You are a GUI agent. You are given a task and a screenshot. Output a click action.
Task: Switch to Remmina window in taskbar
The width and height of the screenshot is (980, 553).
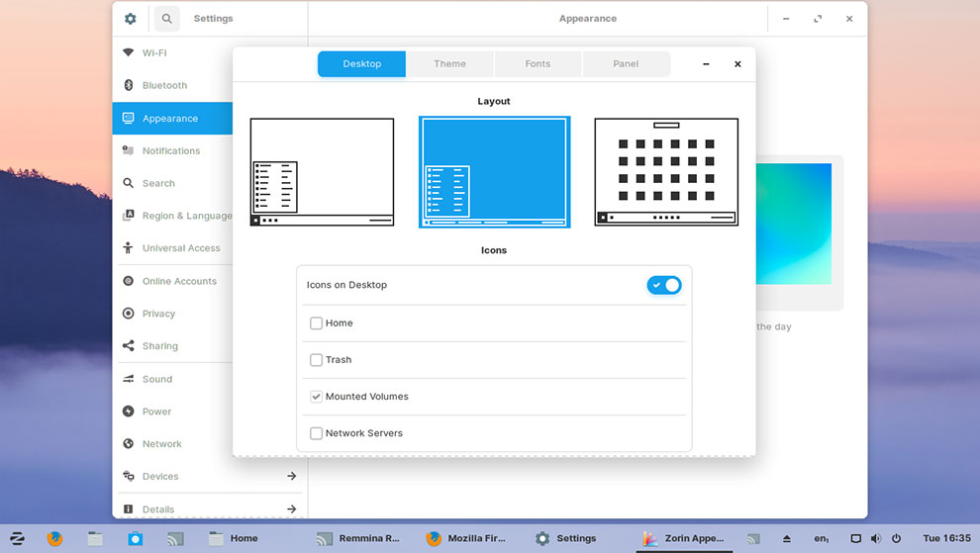click(x=358, y=538)
